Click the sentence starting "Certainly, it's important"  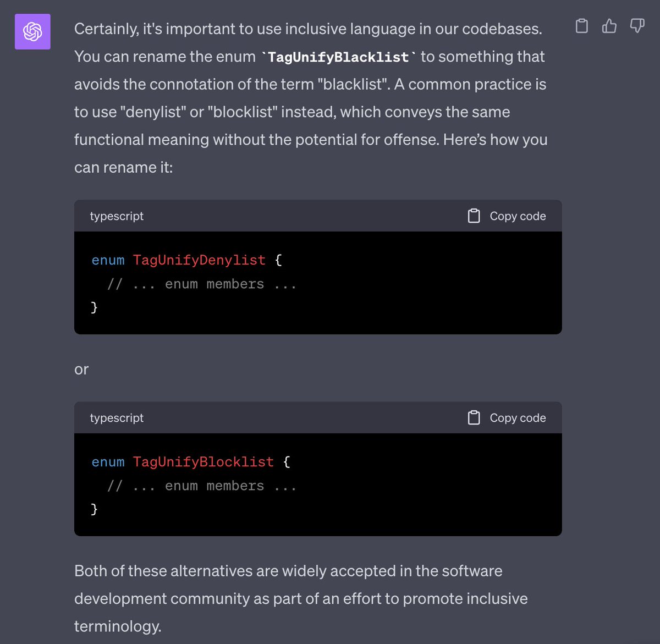tap(308, 29)
